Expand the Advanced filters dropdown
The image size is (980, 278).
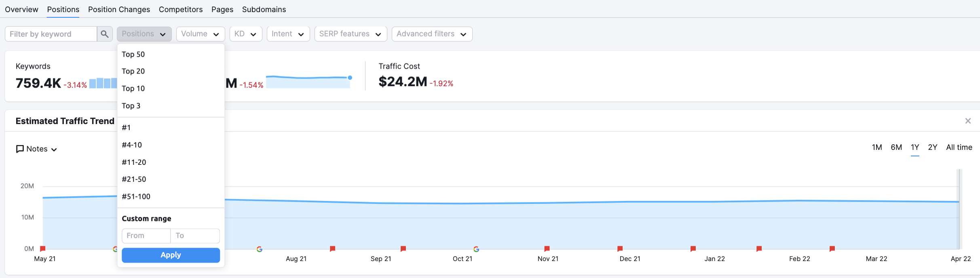point(431,34)
